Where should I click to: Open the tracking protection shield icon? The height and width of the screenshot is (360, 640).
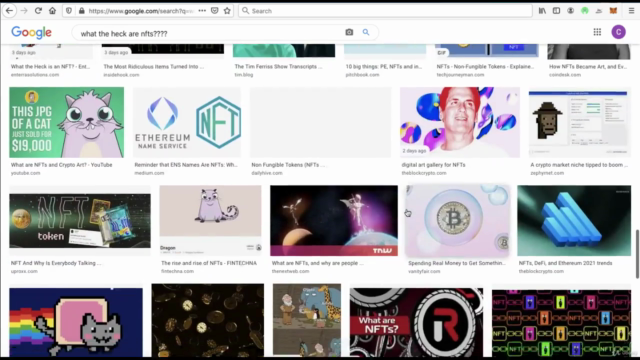69,11
